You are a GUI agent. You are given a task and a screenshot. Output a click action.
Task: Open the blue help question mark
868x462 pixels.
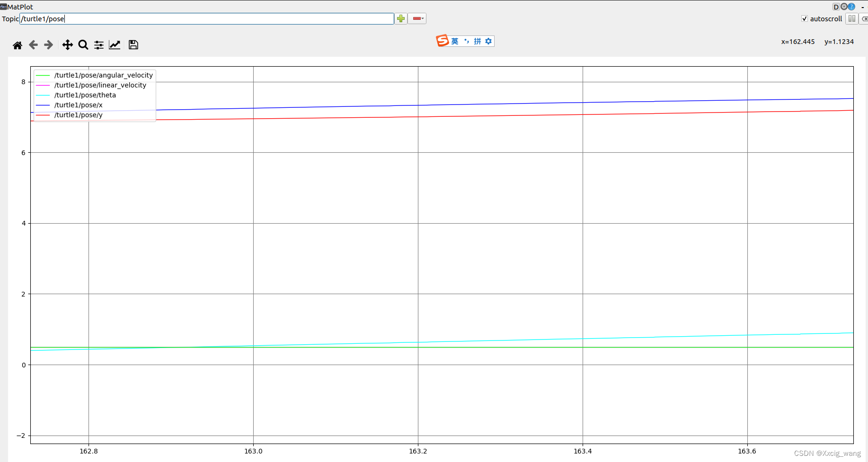pos(851,7)
